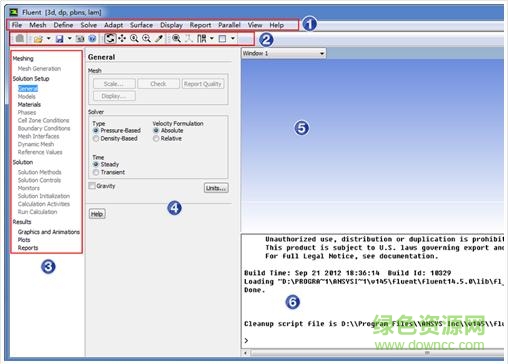508x364 pixels.
Task: Select Models in the navigation tree
Action: coord(27,96)
